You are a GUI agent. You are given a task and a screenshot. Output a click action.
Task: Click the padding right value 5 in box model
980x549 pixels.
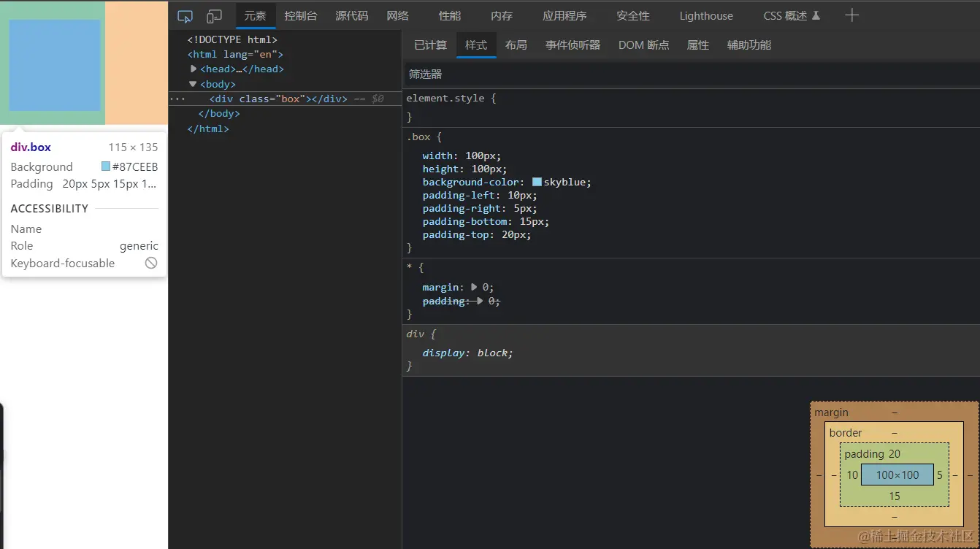940,475
